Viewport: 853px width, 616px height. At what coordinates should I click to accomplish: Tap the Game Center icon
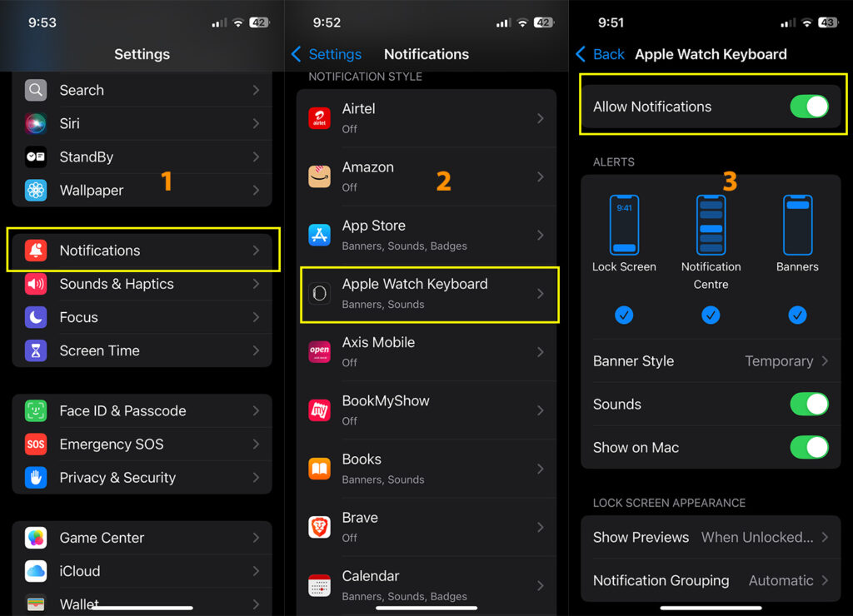click(36, 538)
